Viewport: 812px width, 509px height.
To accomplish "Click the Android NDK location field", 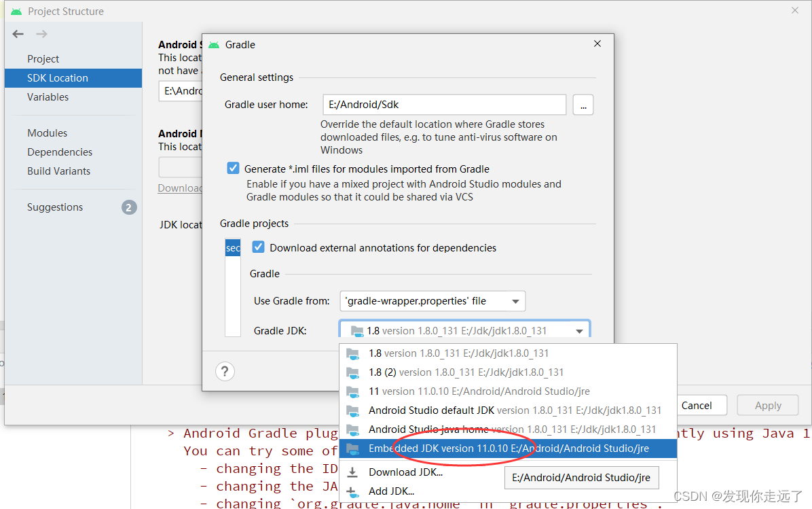I will pyautogui.click(x=180, y=167).
